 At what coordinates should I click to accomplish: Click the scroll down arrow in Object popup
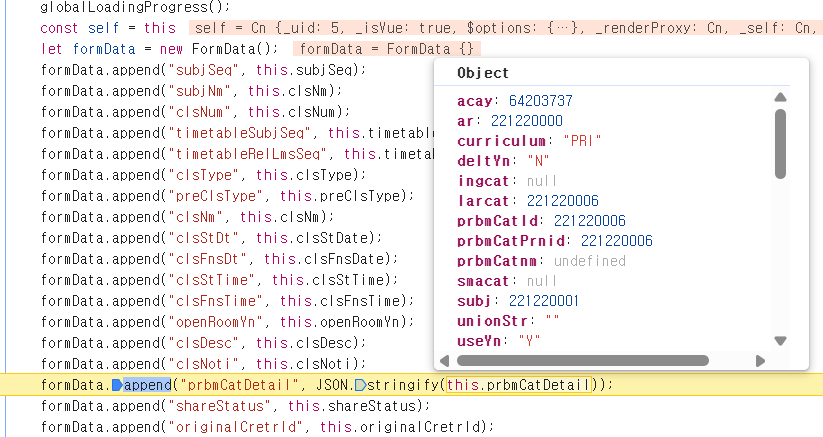click(781, 341)
